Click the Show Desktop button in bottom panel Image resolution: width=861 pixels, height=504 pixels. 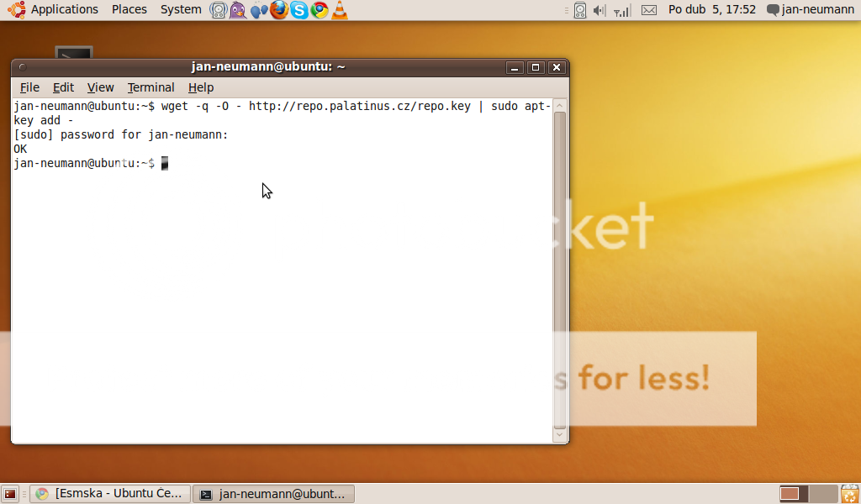click(x=10, y=494)
